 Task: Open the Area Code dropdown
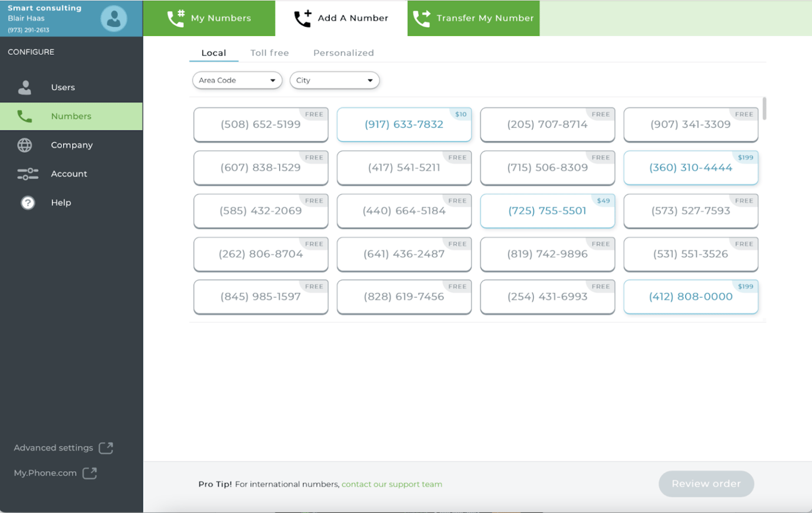pyautogui.click(x=237, y=80)
